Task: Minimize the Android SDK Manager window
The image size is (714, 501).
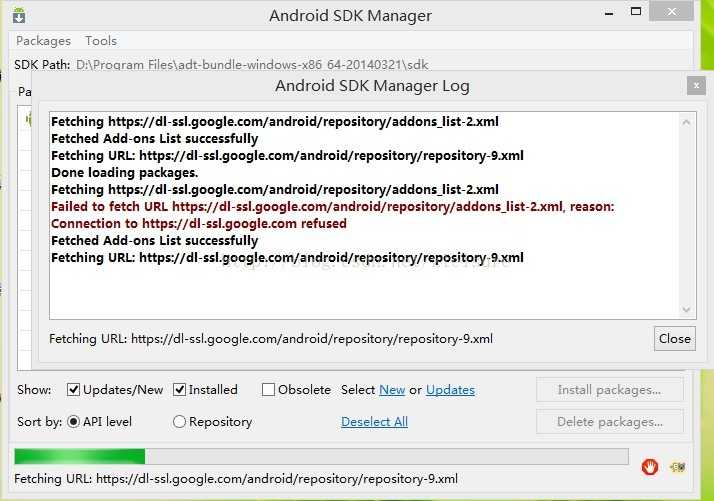Action: point(609,13)
